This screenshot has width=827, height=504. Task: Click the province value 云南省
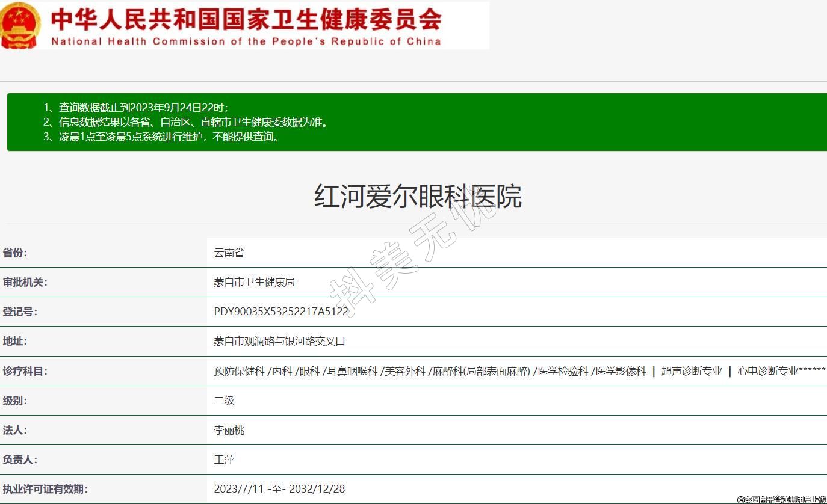pos(229,253)
